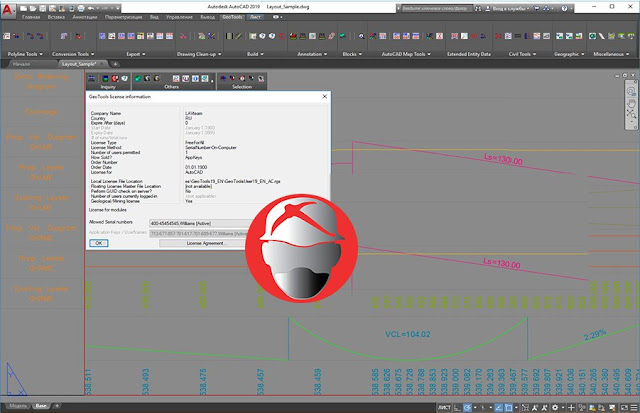
Task: Click the Plot printer icon in Quick Access toolbar
Action: click(x=81, y=8)
